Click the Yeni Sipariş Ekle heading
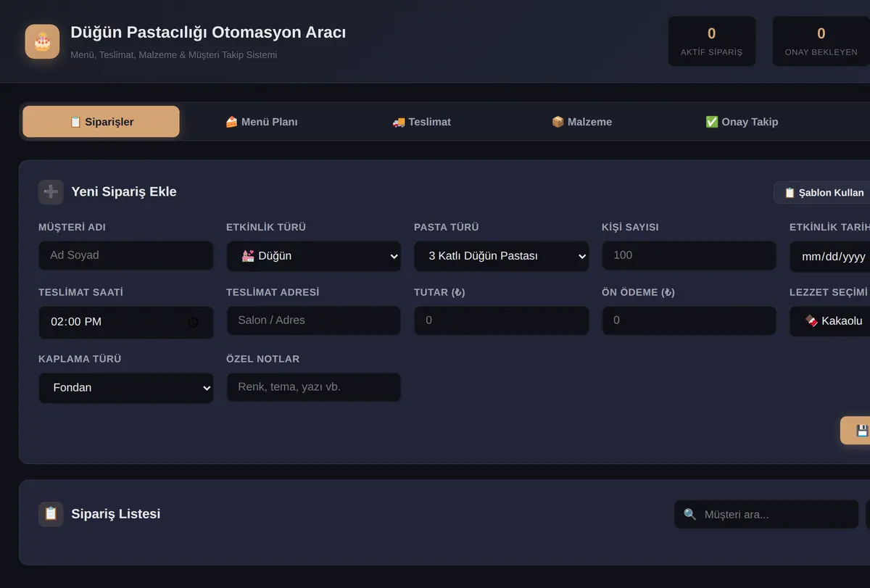 124,192
